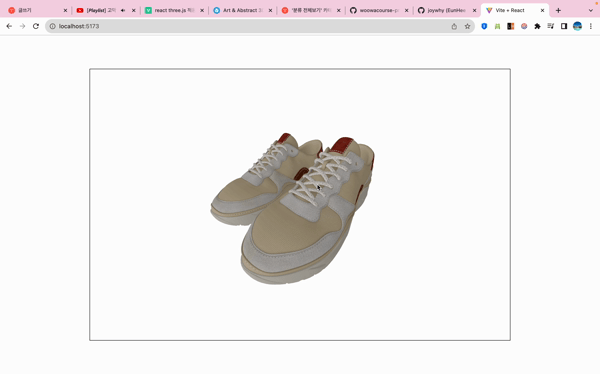Close the '분류 전체보기' tab

339,10
